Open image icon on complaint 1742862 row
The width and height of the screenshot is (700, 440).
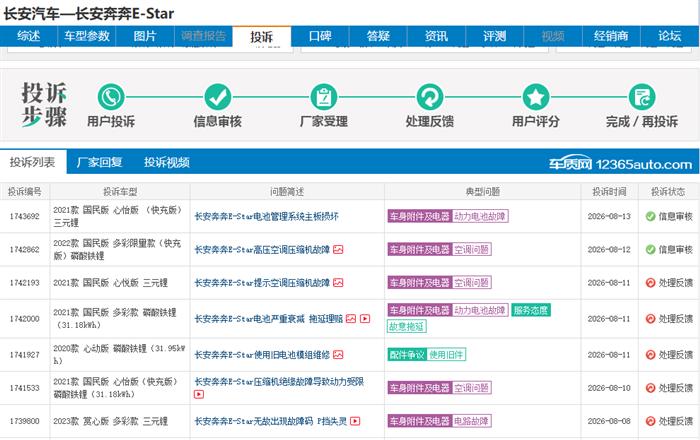tap(338, 249)
